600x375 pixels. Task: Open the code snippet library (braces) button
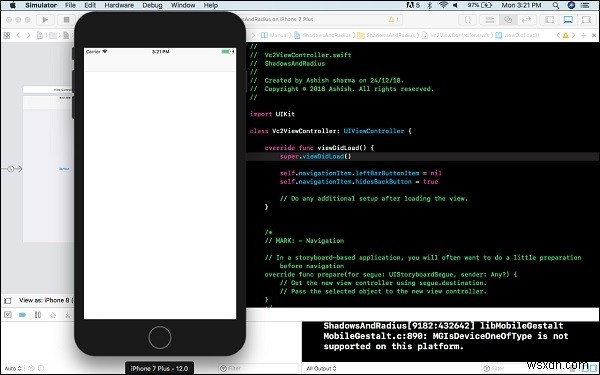468,20
